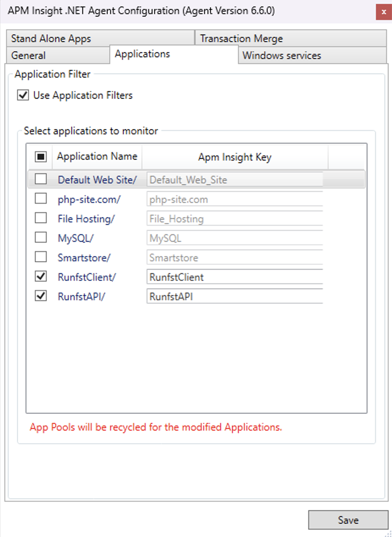Click the MySQL Apm Insight Key field
The image size is (392, 537).
pos(235,238)
